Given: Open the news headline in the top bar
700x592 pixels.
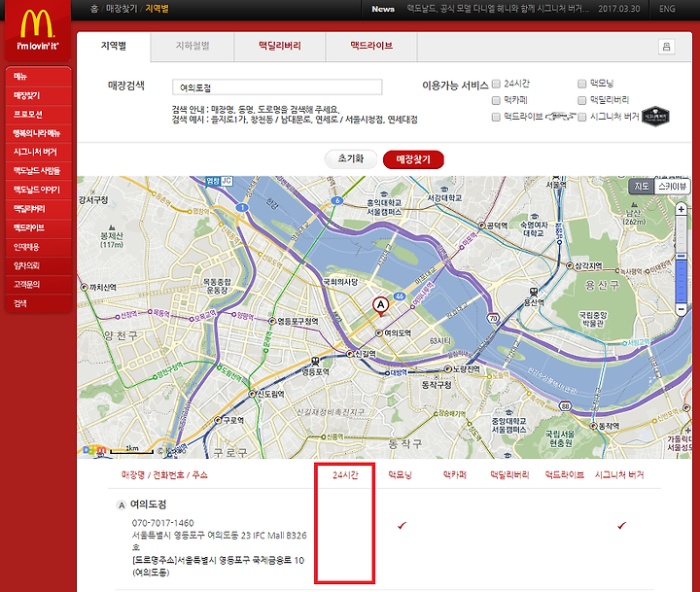Looking at the screenshot, I should 498,9.
